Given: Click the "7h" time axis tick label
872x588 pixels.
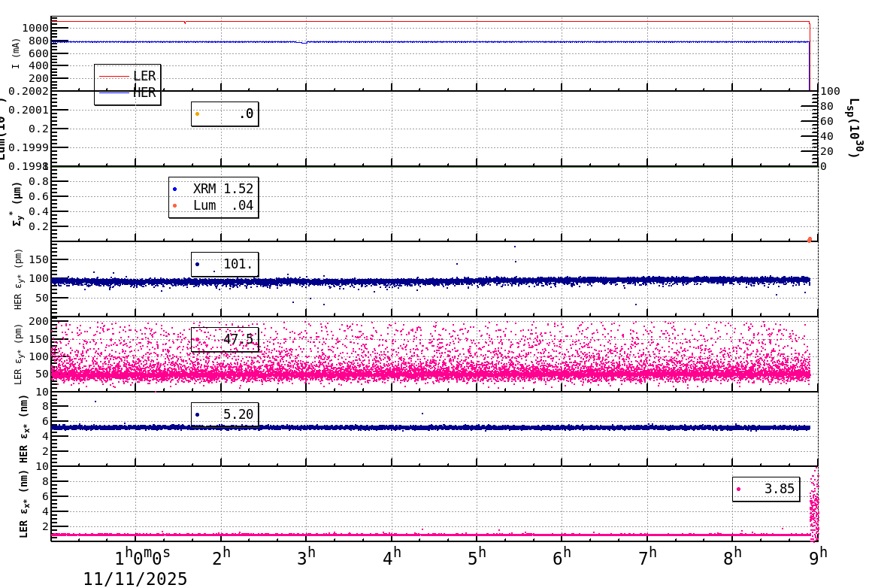Looking at the screenshot, I should (647, 557).
